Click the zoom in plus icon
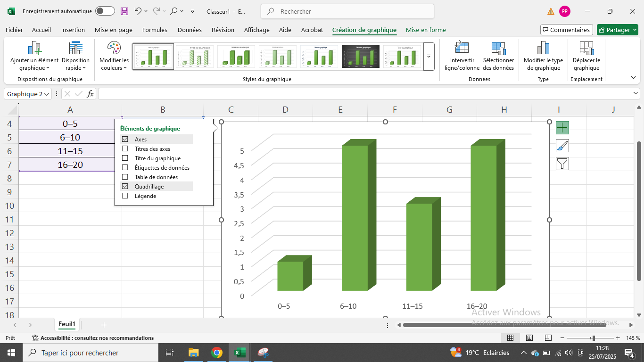This screenshot has height=362, width=644. click(618, 338)
